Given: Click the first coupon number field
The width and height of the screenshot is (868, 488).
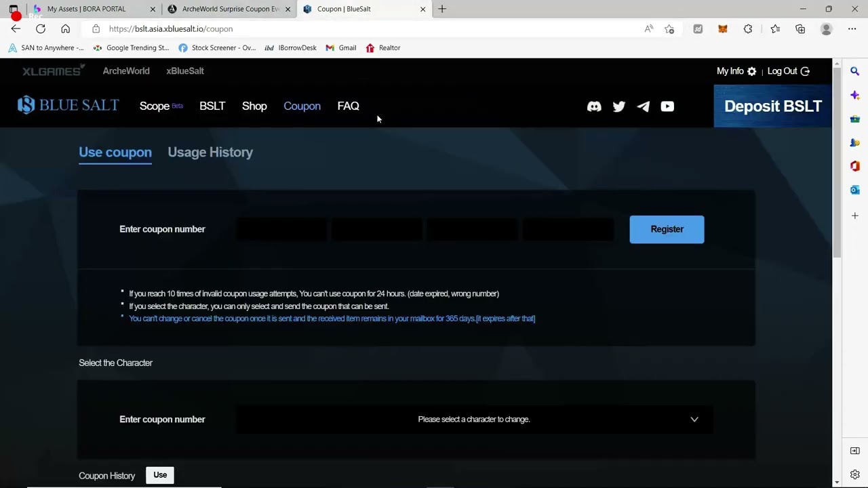Looking at the screenshot, I should (281, 229).
